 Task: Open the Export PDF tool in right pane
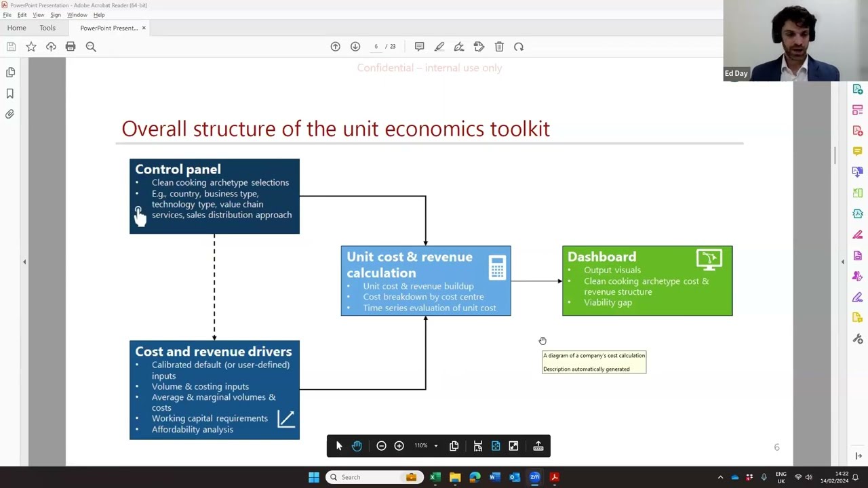pyautogui.click(x=858, y=89)
